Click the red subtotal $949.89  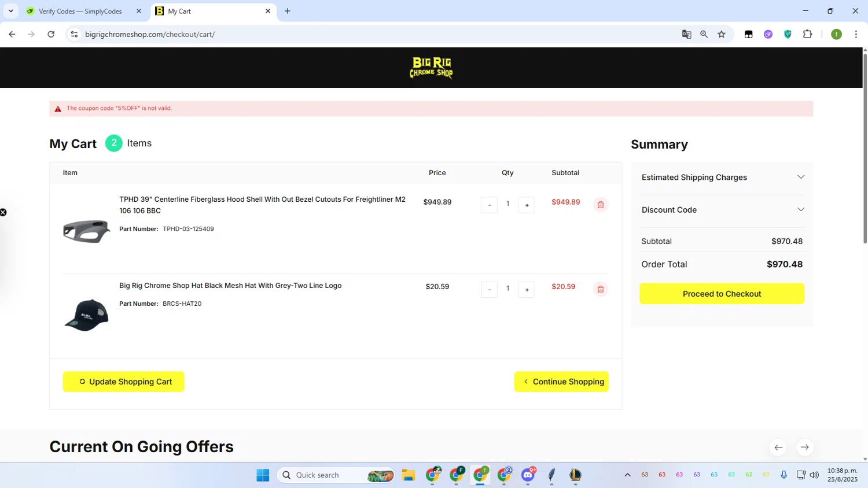point(565,202)
